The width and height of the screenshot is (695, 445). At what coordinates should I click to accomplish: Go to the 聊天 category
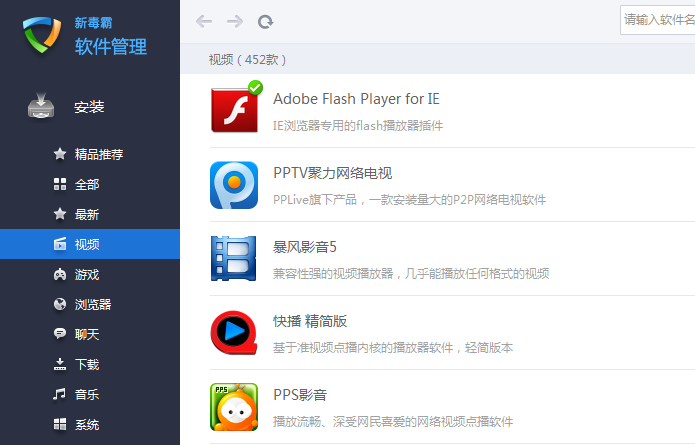(x=86, y=334)
